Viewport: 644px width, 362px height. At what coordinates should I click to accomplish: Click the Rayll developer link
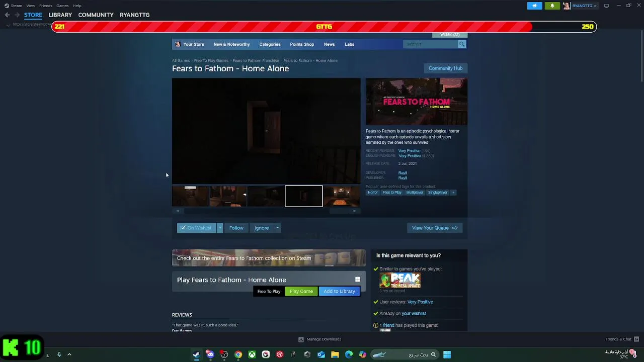pyautogui.click(x=403, y=173)
